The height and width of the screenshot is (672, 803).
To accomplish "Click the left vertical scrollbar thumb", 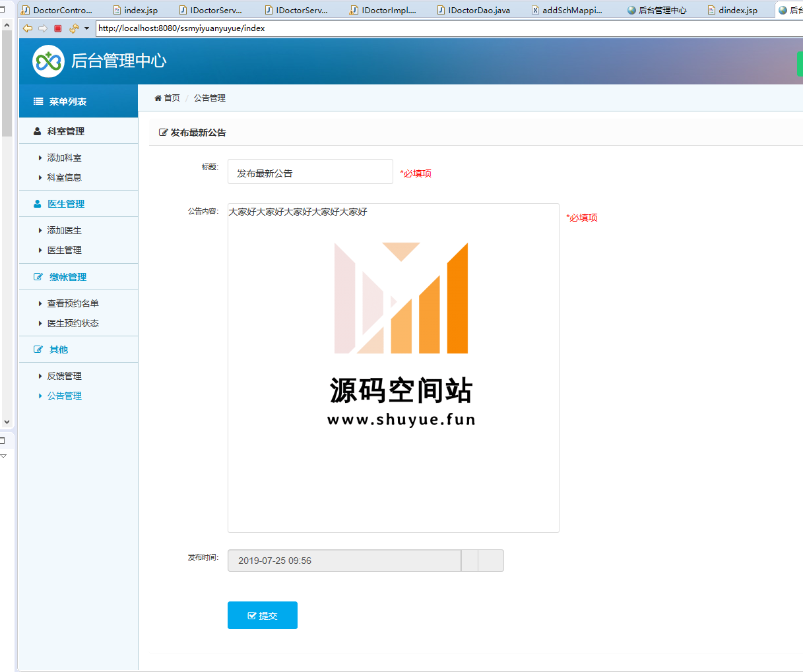I will point(7,83).
